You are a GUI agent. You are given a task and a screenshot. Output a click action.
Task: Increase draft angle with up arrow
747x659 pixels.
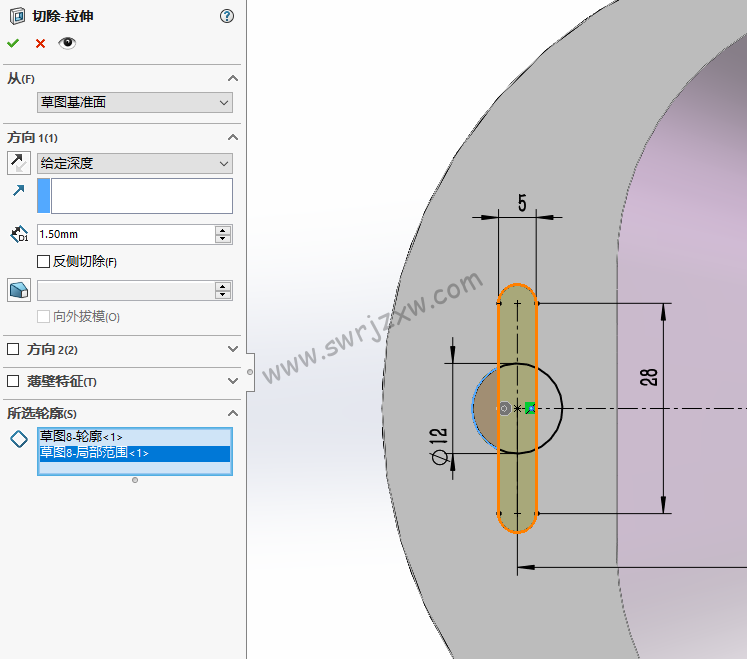[x=223, y=286]
